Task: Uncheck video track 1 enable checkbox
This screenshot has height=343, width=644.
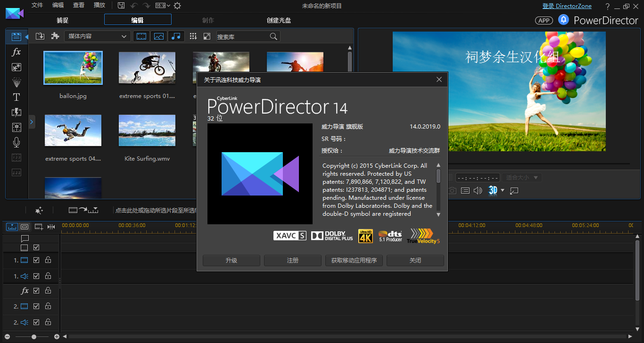Action: [36, 260]
